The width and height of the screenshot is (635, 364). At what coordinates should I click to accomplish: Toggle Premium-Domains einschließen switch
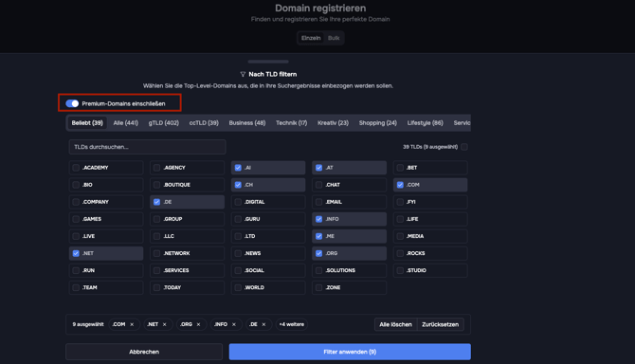click(x=72, y=103)
